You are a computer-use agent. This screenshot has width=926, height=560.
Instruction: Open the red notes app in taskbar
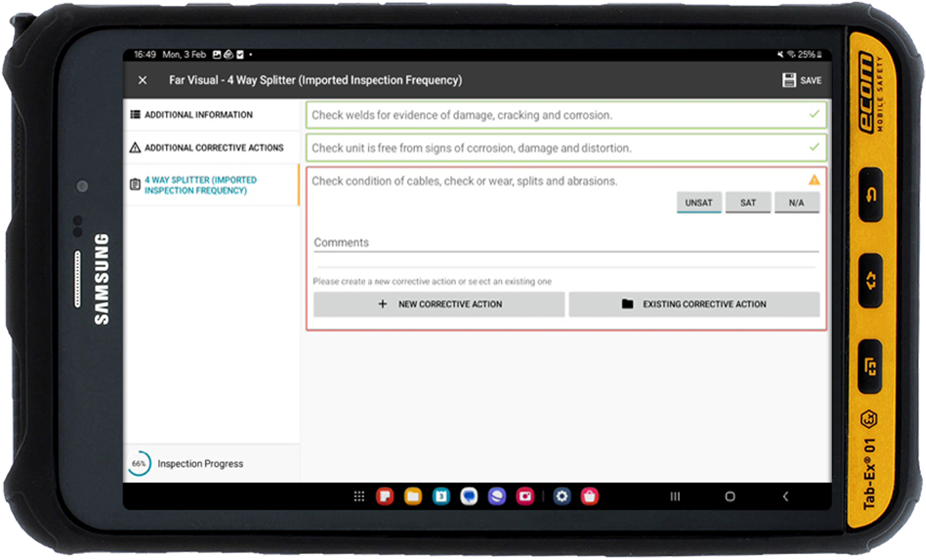click(385, 497)
